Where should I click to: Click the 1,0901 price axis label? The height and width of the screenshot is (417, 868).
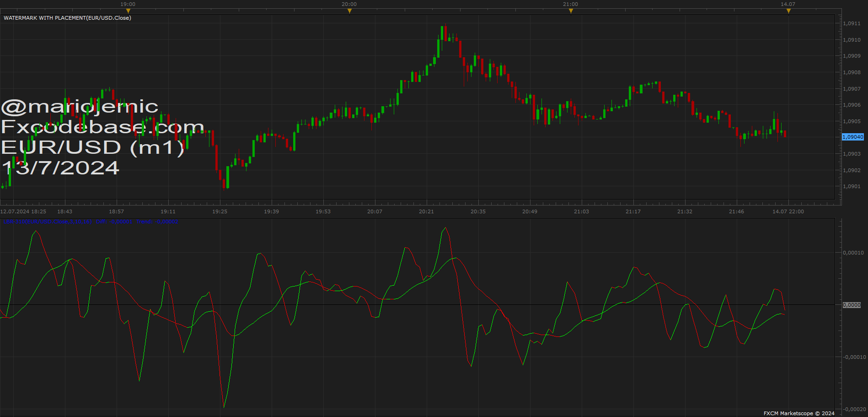click(x=852, y=186)
